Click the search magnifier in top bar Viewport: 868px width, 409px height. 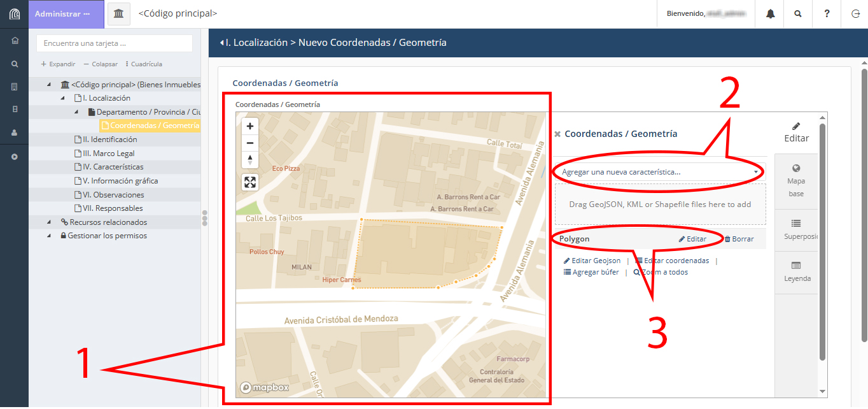click(798, 14)
